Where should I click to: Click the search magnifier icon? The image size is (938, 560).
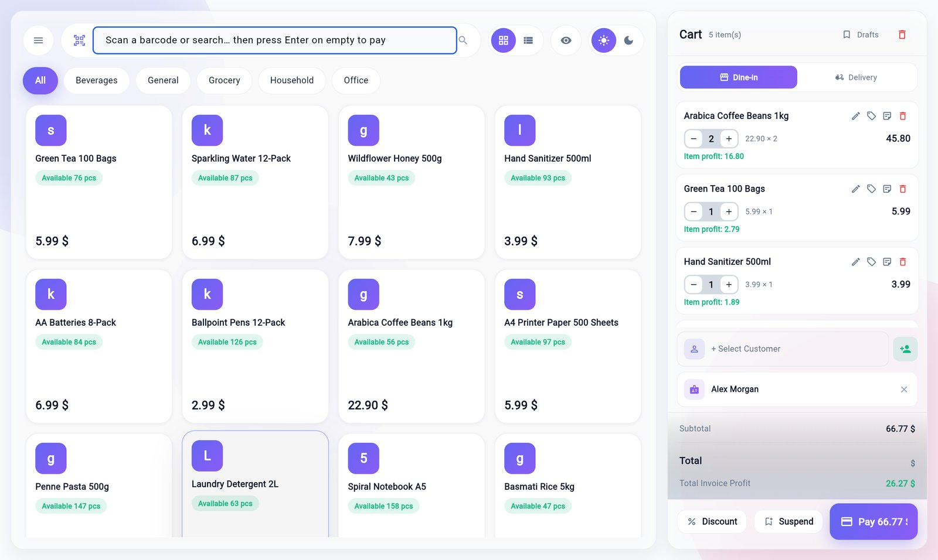pyautogui.click(x=463, y=40)
